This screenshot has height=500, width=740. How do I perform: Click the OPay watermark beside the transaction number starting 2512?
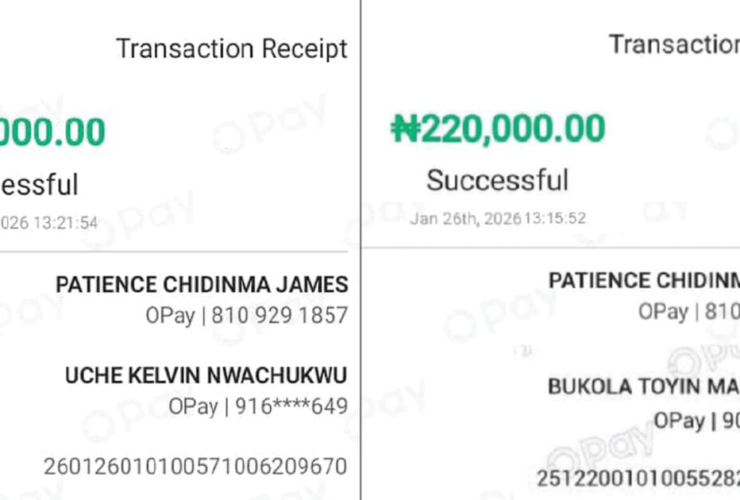coord(594,443)
